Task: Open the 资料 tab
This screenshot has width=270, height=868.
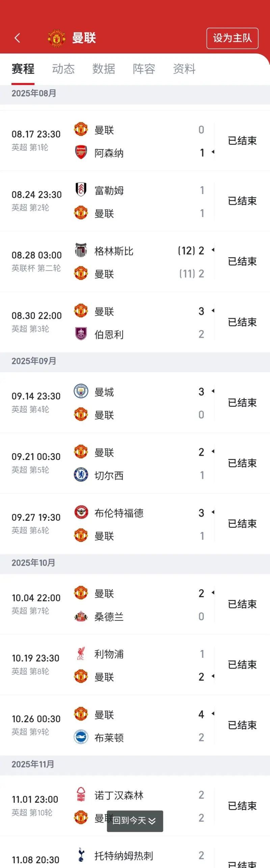Action: click(x=184, y=69)
